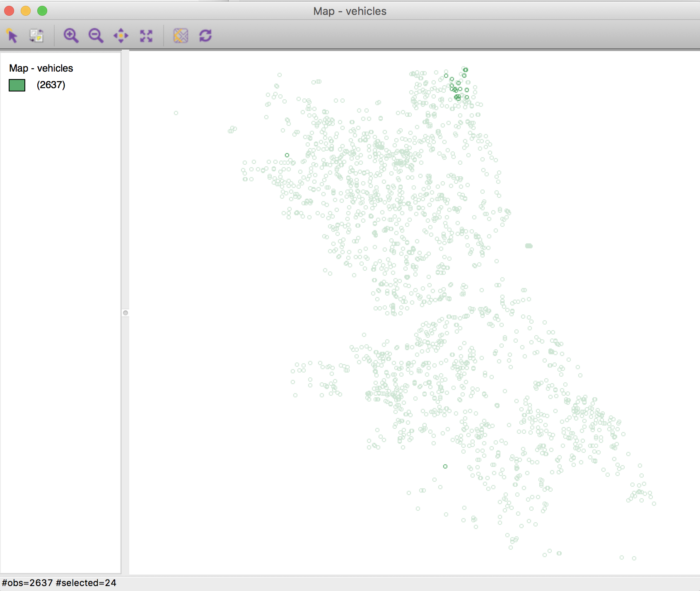700x591 pixels.
Task: Click the isolated point on far left
Action: (176, 113)
